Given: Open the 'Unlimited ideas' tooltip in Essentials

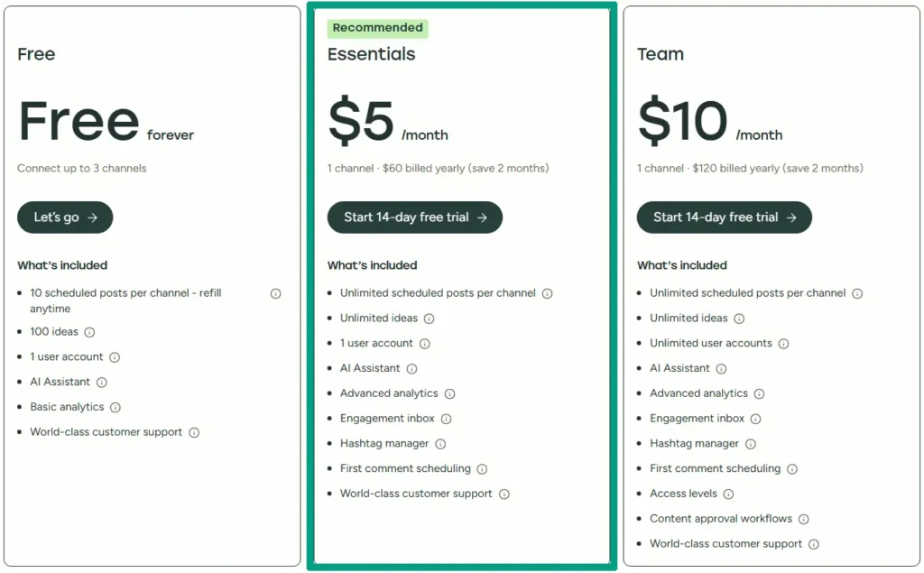Looking at the screenshot, I should click(x=430, y=318).
